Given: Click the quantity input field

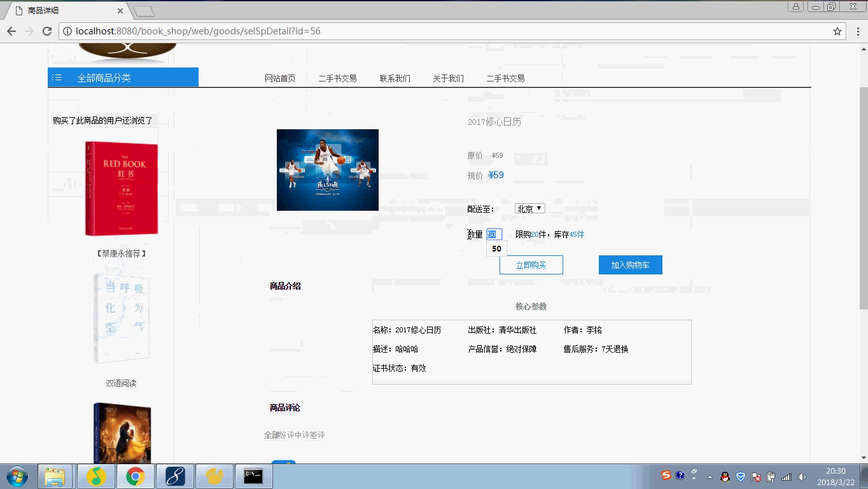Looking at the screenshot, I should tap(494, 234).
